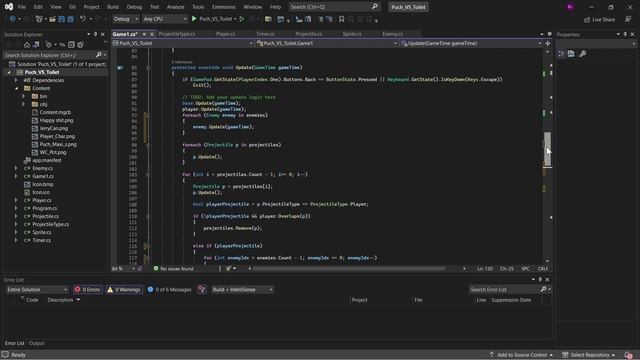This screenshot has height=360, width=640.
Task: Click Select Repository in status bar
Action: tap(589, 355)
